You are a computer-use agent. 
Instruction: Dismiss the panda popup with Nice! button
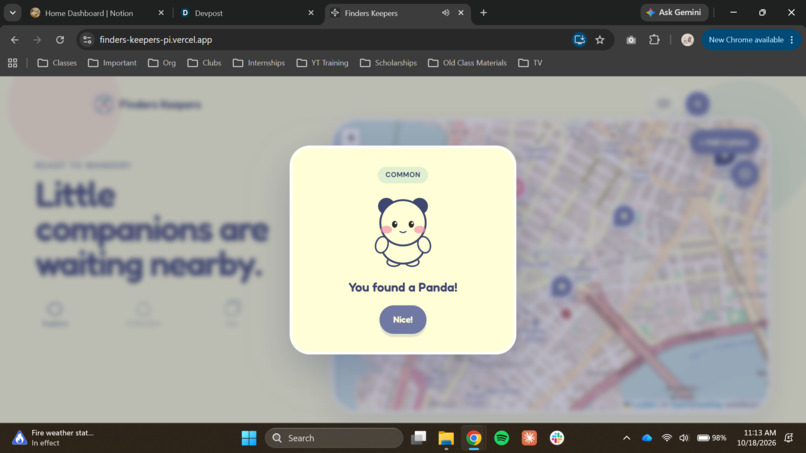pyautogui.click(x=402, y=320)
